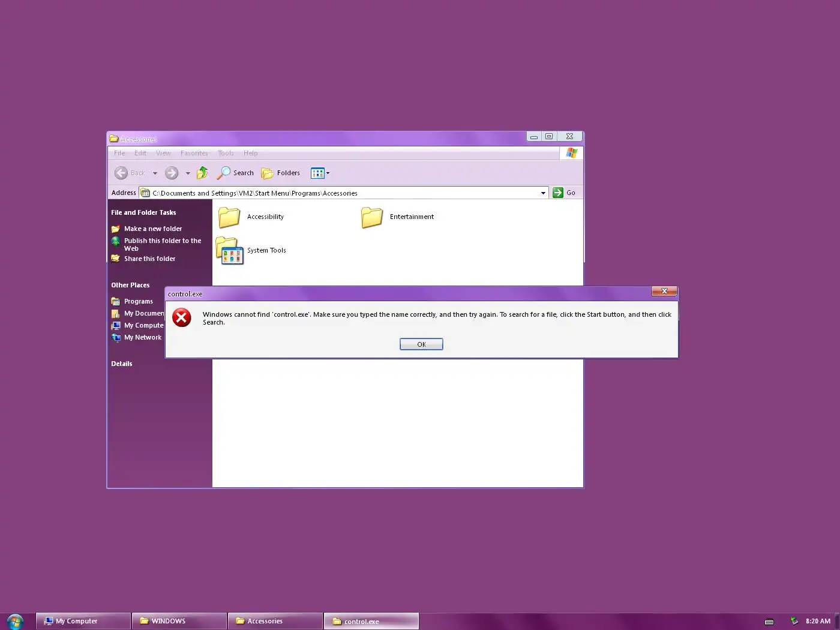
Task: Click the keyboard tray icon
Action: 769,622
